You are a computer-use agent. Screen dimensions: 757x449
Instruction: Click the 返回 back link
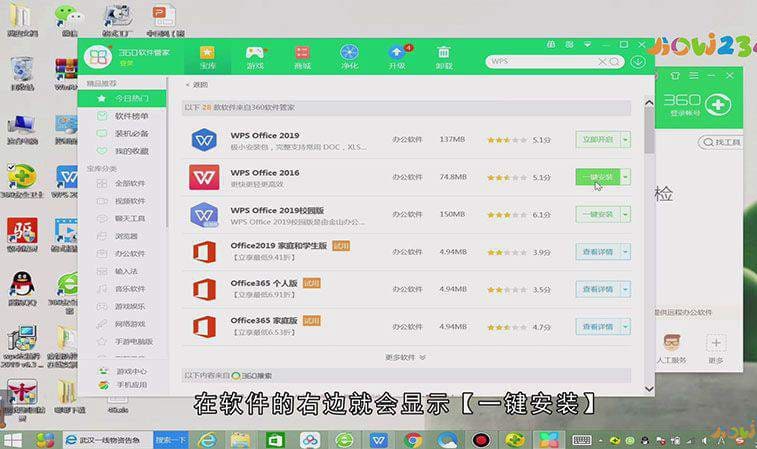click(x=196, y=84)
